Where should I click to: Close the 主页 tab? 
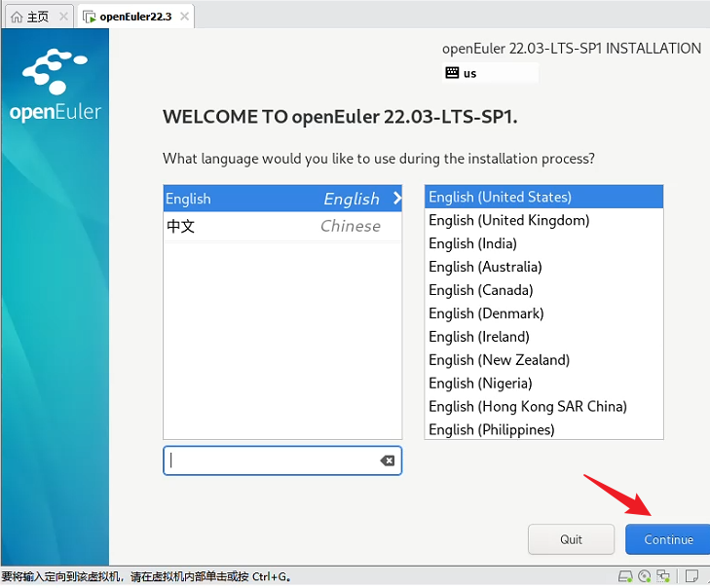coord(63,17)
